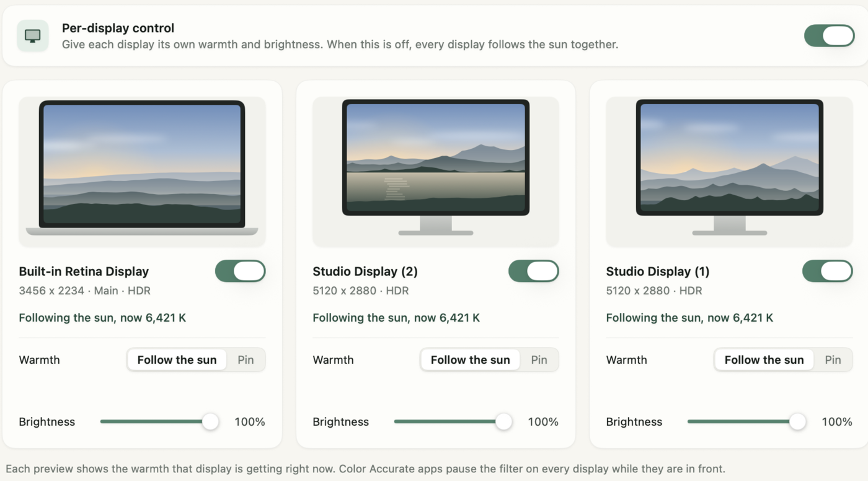Click the 3456 x 2234 · Main · HDR text

85,291
